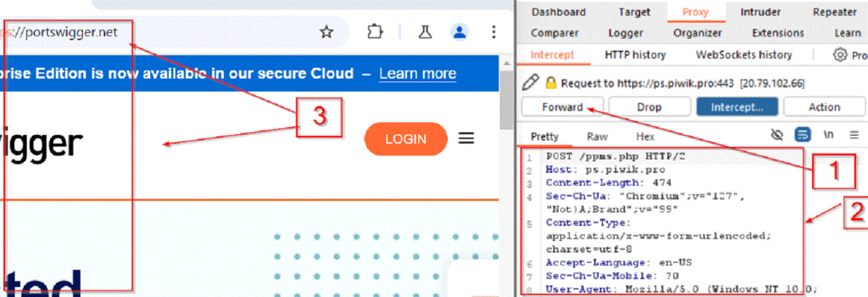This screenshot has height=297, width=868.
Task: Click the webpage vertical scrollbar
Action: (506, 105)
